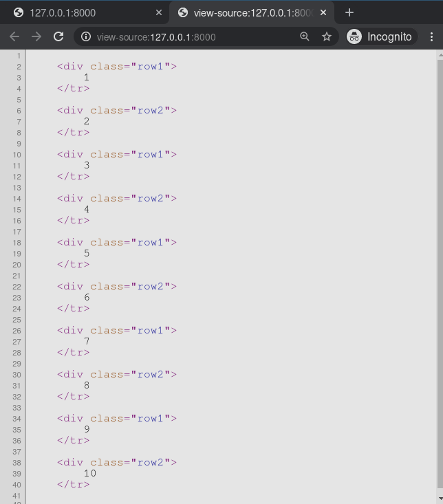Click the closing tr tag on line 20
Image resolution: width=443 pixels, height=504 pixels.
(74, 265)
